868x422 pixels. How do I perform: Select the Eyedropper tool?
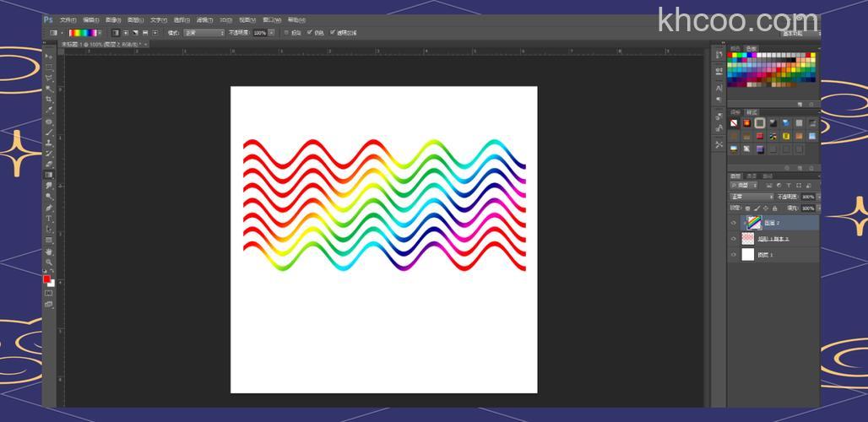click(x=49, y=110)
